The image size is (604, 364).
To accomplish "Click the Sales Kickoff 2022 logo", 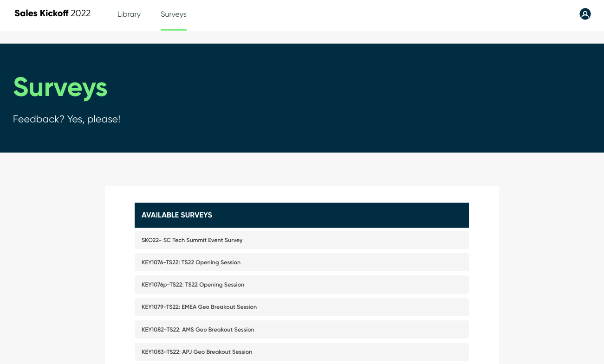I will tap(52, 13).
